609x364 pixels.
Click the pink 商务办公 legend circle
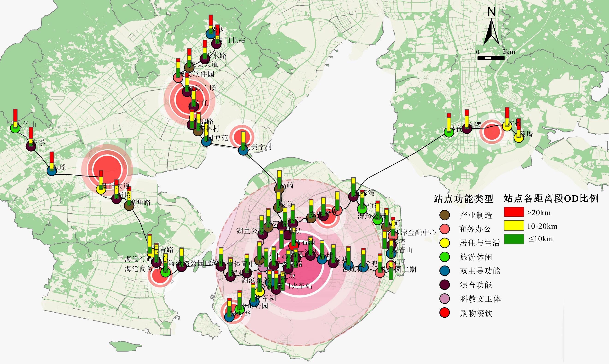coord(445,229)
